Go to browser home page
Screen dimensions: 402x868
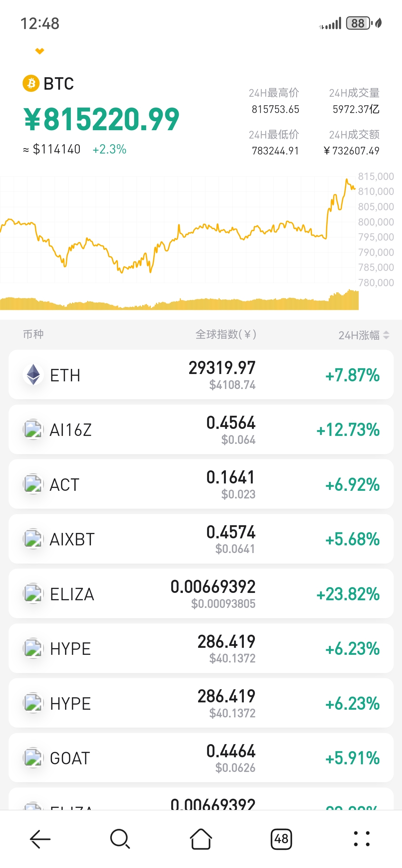[201, 839]
